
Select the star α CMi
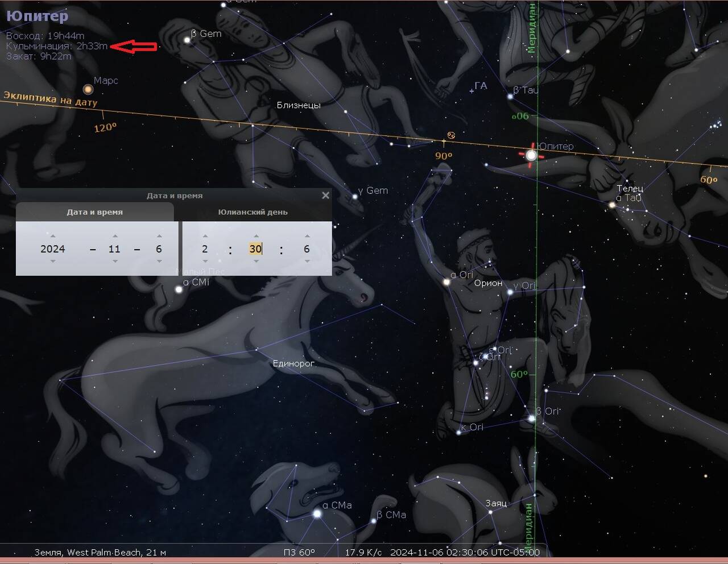coord(179,289)
